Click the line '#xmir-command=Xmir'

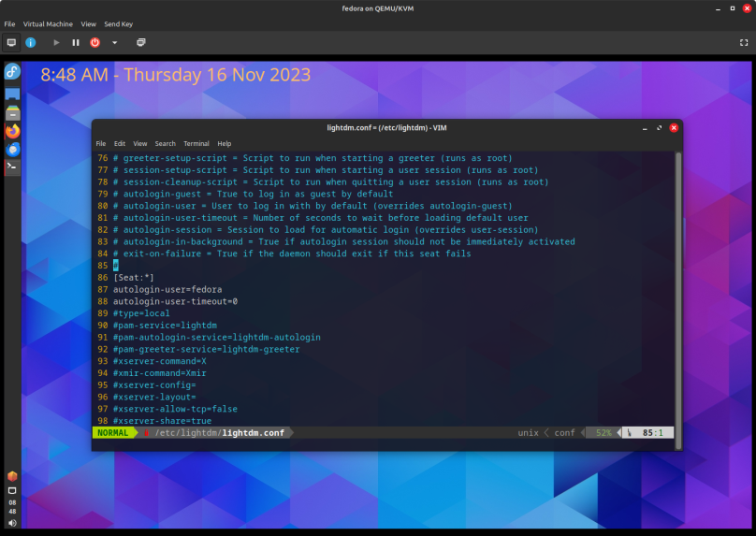coord(160,373)
